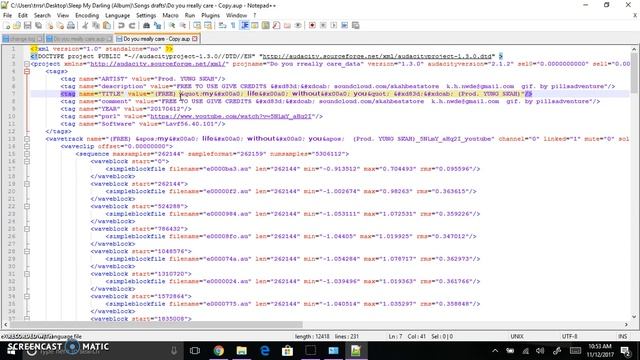Collapse the project fold on line 3
The image size is (640, 360).
[27, 64]
